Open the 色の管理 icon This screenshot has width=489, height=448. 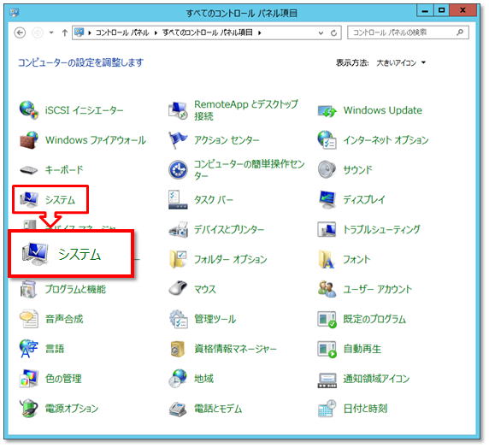coord(29,379)
